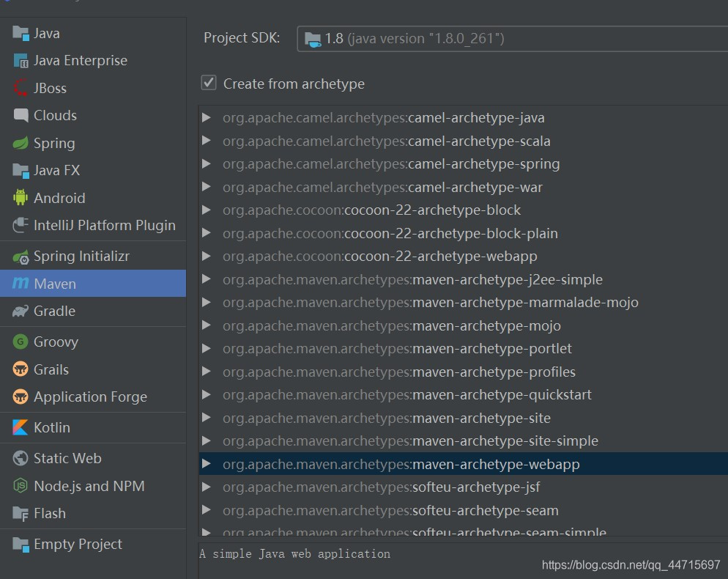The height and width of the screenshot is (579, 728).
Task: Select cocoon-22-archetype-webapp row
Action: click(464, 256)
